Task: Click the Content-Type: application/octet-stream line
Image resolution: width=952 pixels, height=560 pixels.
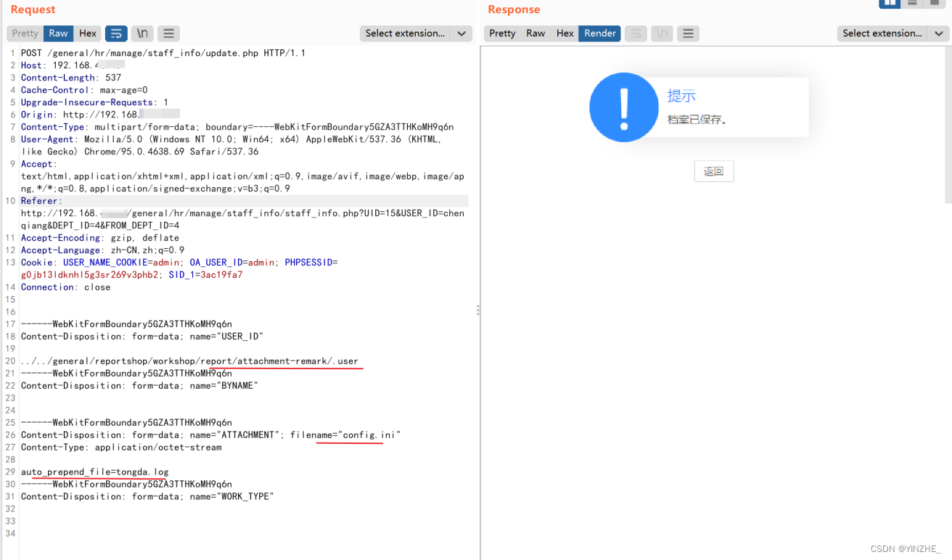Action: [121, 448]
